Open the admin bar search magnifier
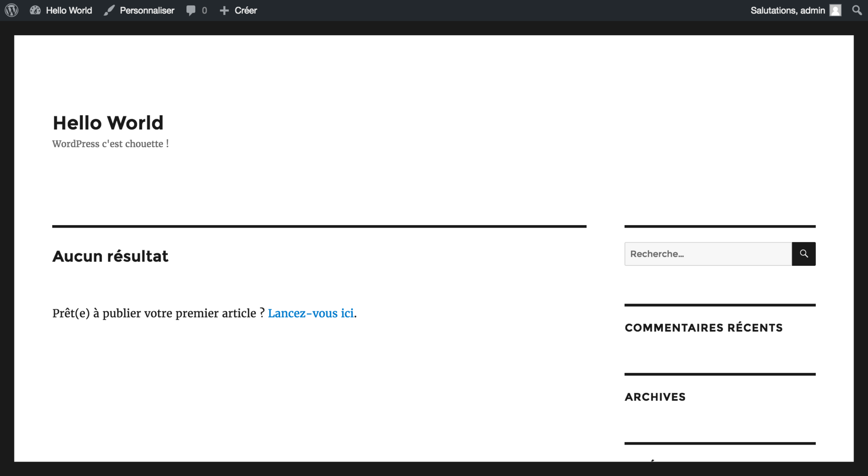Viewport: 868px width, 476px height. (857, 10)
